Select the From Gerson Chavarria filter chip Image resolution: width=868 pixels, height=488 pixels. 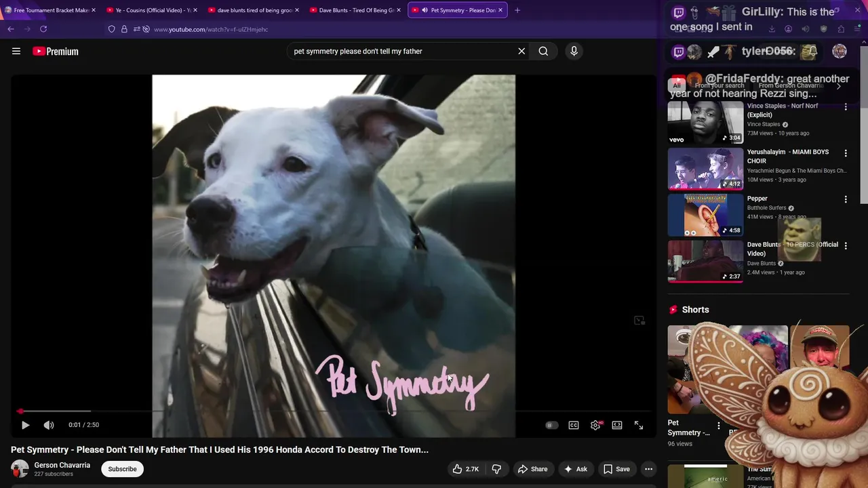pyautogui.click(x=791, y=86)
